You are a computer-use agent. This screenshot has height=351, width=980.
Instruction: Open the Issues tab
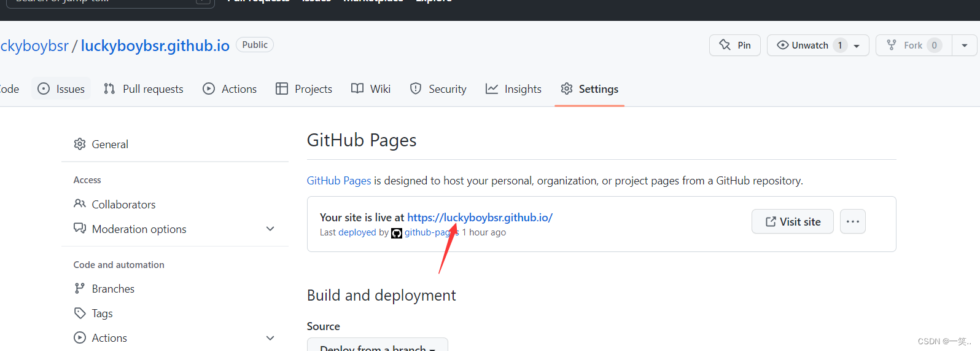coord(61,89)
